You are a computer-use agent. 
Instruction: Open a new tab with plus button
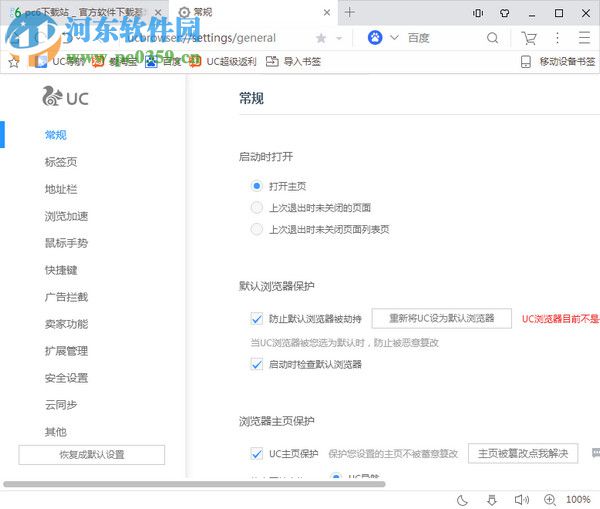349,12
